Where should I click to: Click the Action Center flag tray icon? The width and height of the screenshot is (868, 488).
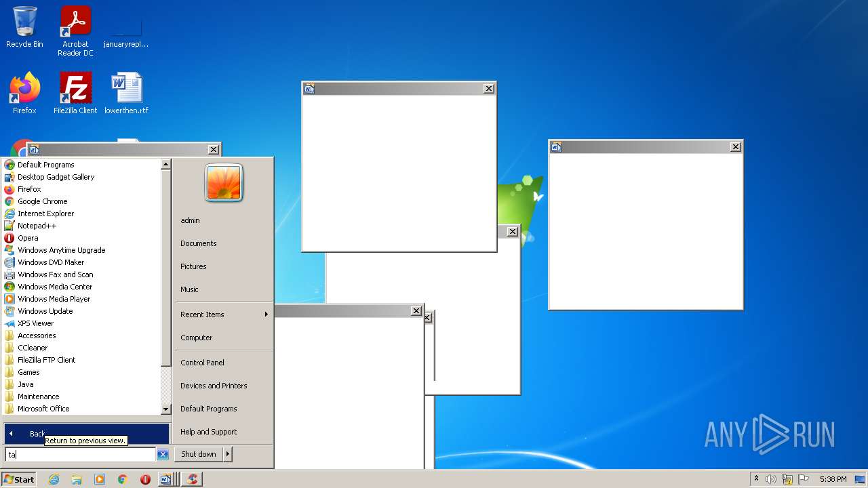click(x=804, y=479)
